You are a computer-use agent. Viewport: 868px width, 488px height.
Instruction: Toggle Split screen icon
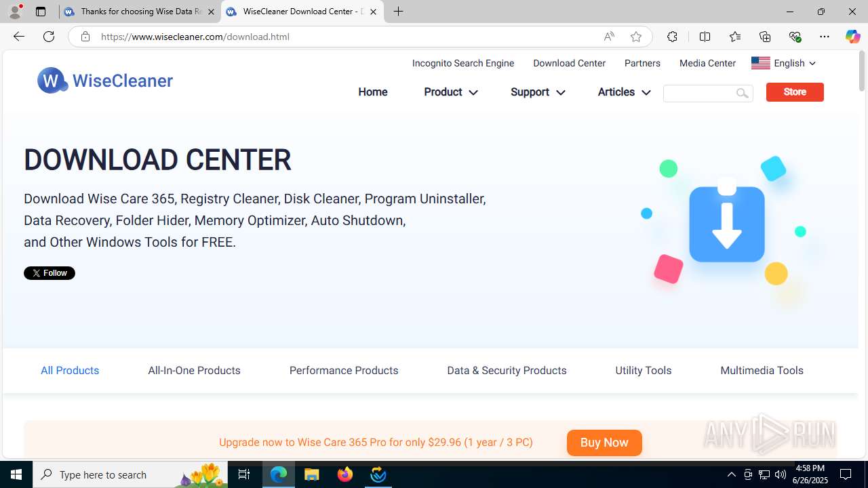[705, 37]
